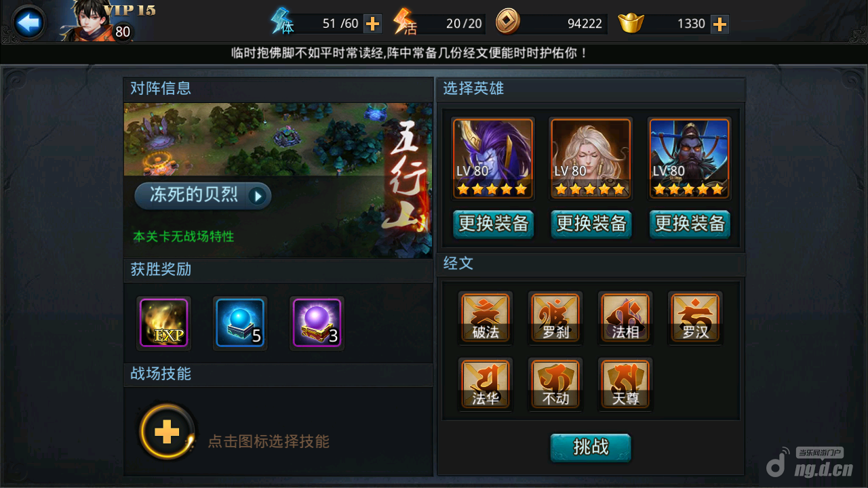The width and height of the screenshot is (868, 488).
Task: Change equipment for the blonde-haired hero
Action: tap(591, 224)
